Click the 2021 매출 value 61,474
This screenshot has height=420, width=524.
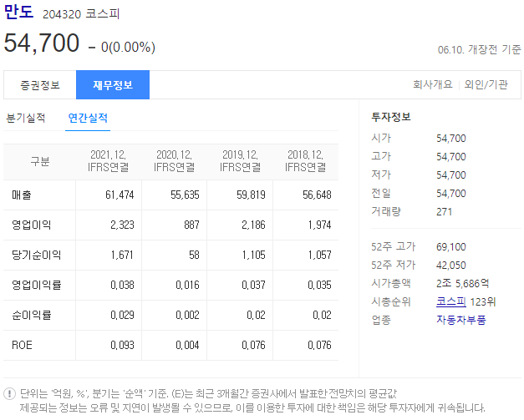(x=120, y=195)
